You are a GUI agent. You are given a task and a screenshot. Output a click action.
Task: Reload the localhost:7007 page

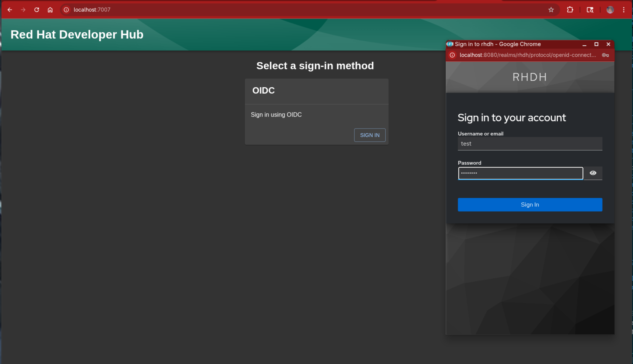click(x=36, y=10)
